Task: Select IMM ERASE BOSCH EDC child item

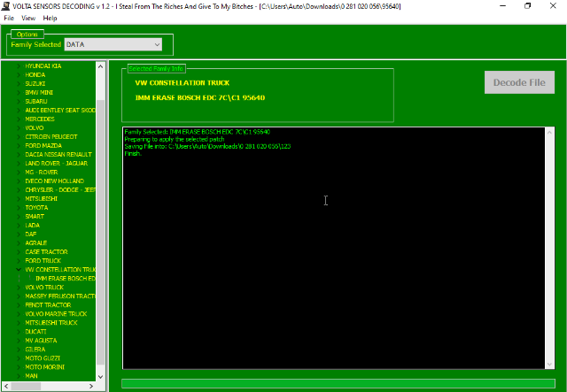Action: [x=66, y=279]
